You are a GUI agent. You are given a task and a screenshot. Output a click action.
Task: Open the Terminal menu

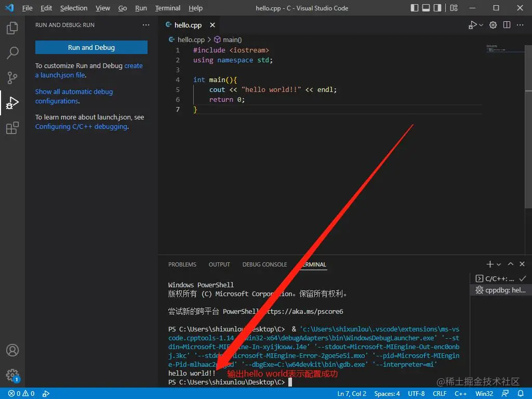167,8
